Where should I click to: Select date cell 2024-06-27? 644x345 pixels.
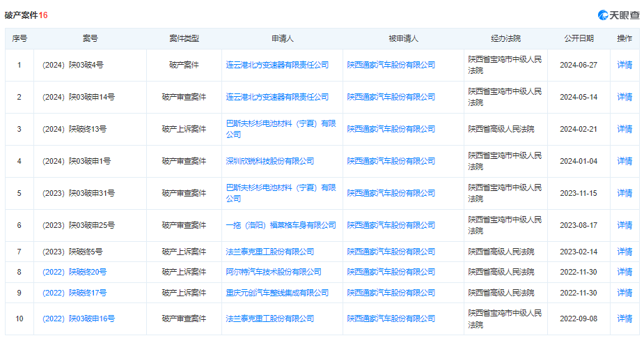579,65
